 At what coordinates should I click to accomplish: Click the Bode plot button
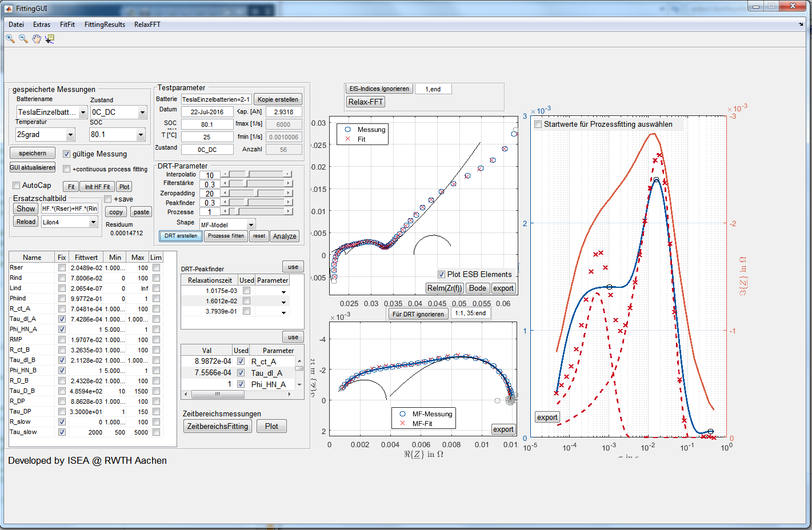(478, 288)
